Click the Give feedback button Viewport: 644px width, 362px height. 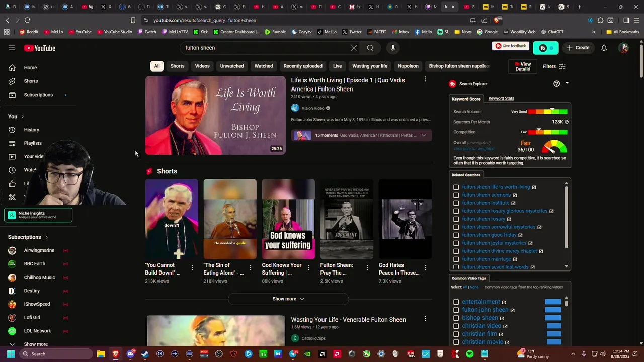point(511,46)
